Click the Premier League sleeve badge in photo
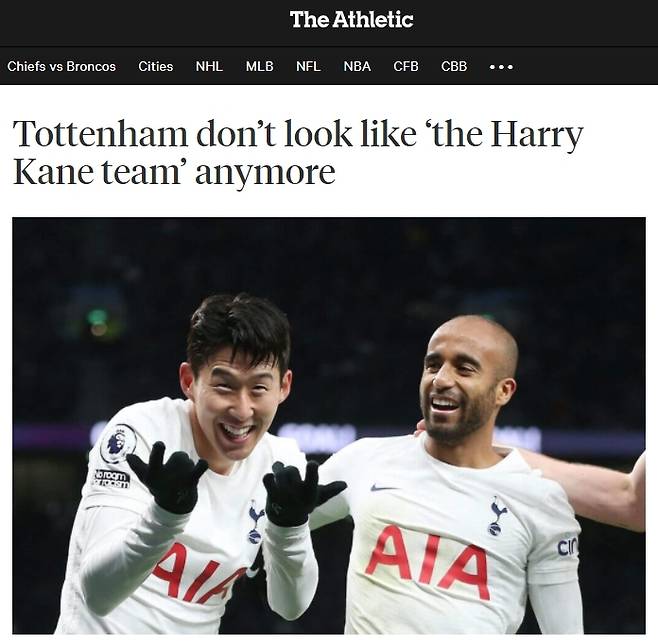Viewport: 658px width, 644px height. pyautogui.click(x=118, y=443)
